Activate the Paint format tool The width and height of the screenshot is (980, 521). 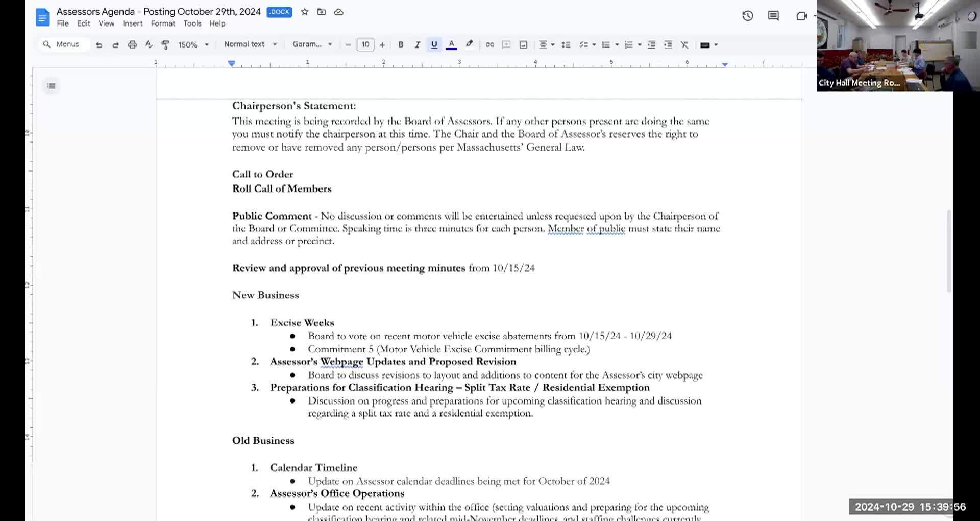(165, 45)
